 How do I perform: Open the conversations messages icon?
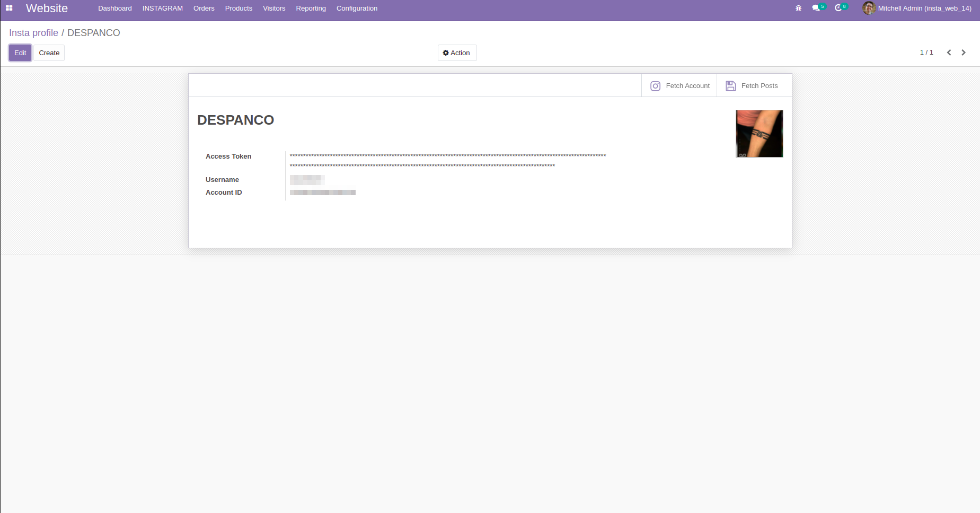tap(816, 8)
